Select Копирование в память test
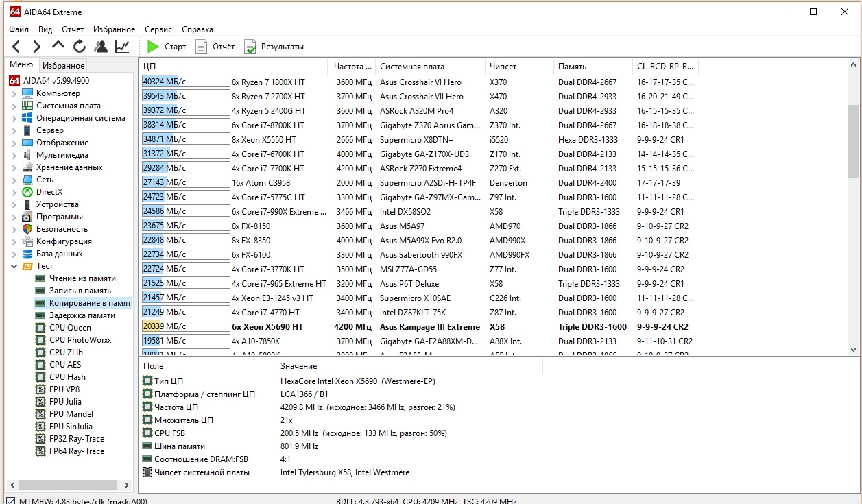The height and width of the screenshot is (504, 862). [x=84, y=303]
